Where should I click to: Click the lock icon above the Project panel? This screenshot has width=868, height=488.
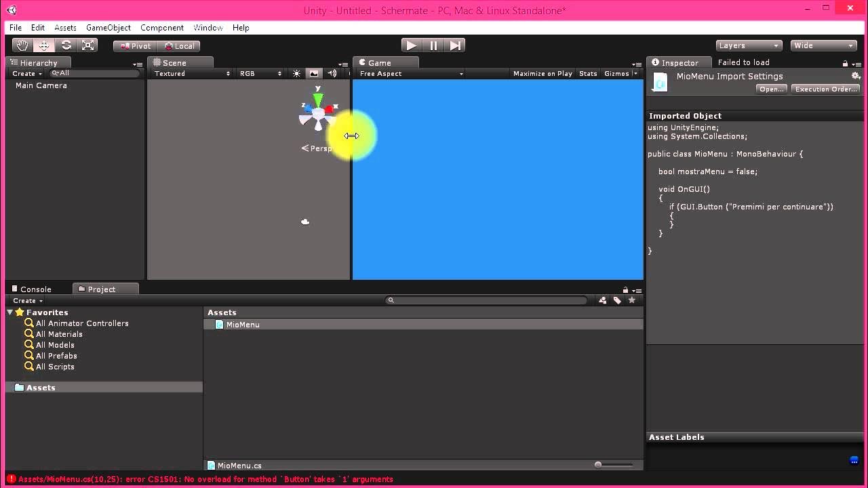(625, 290)
